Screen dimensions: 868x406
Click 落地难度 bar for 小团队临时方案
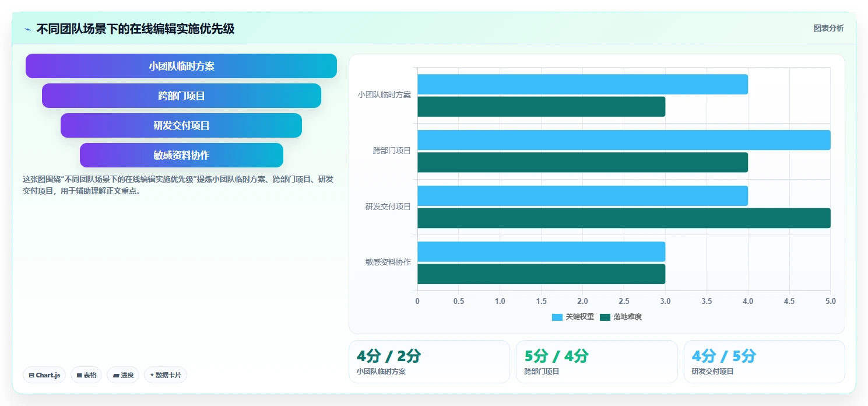pyautogui.click(x=541, y=106)
